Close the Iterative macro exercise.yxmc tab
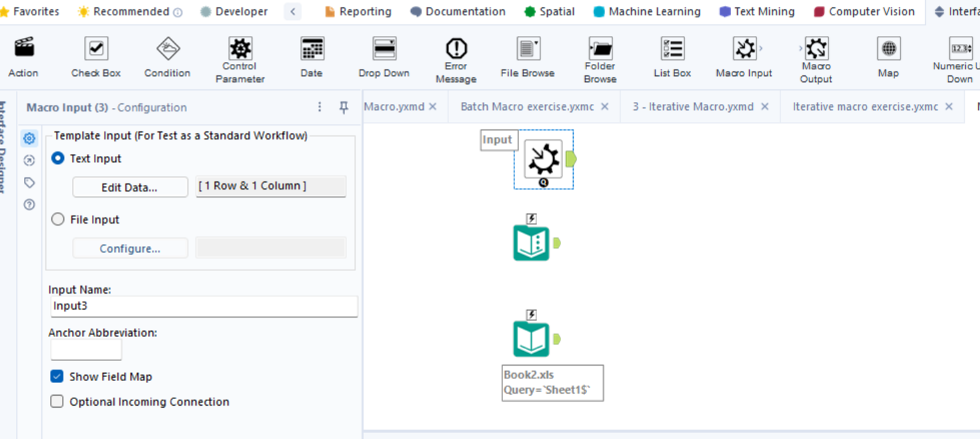This screenshot has height=439, width=980. (x=949, y=107)
